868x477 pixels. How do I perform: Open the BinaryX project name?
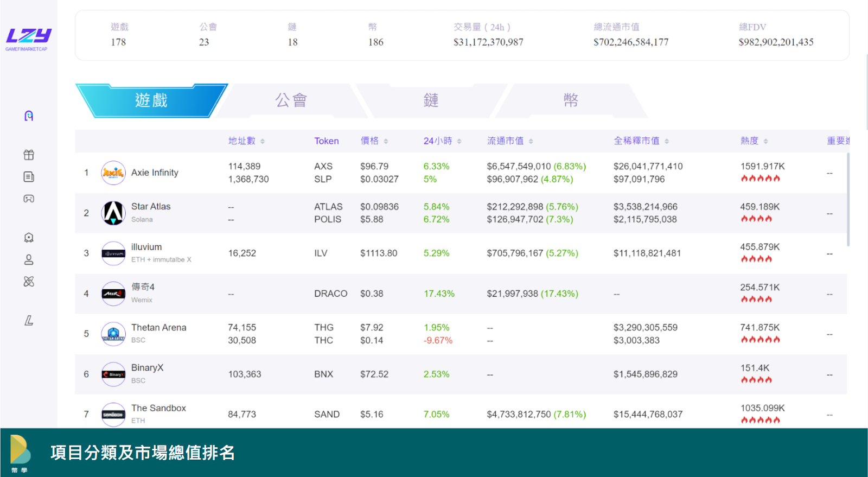tap(148, 368)
